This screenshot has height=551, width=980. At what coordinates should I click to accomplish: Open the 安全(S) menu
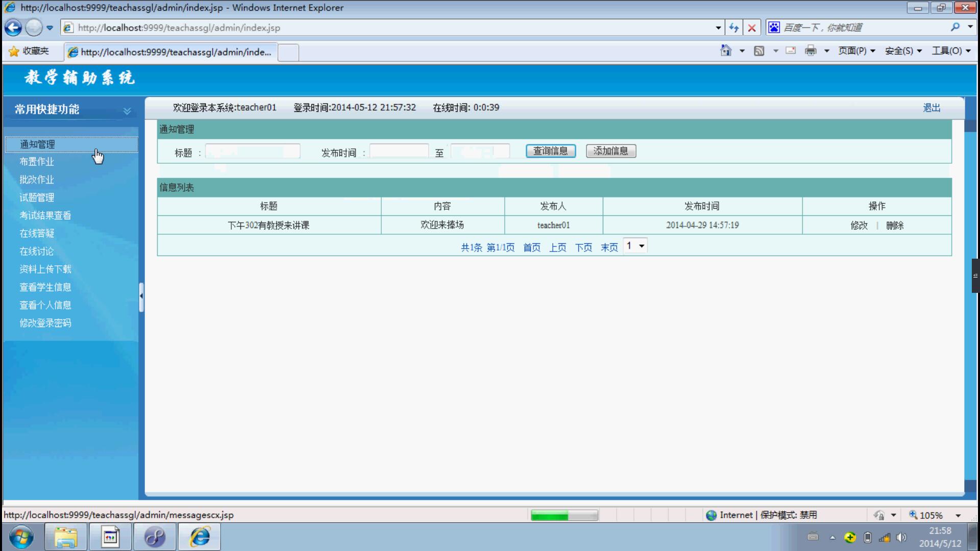tap(903, 51)
